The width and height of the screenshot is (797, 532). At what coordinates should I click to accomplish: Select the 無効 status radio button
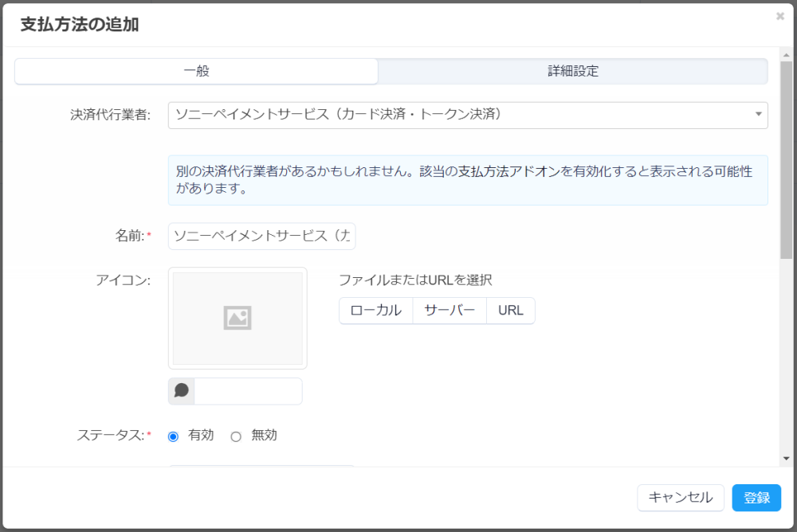(x=236, y=436)
